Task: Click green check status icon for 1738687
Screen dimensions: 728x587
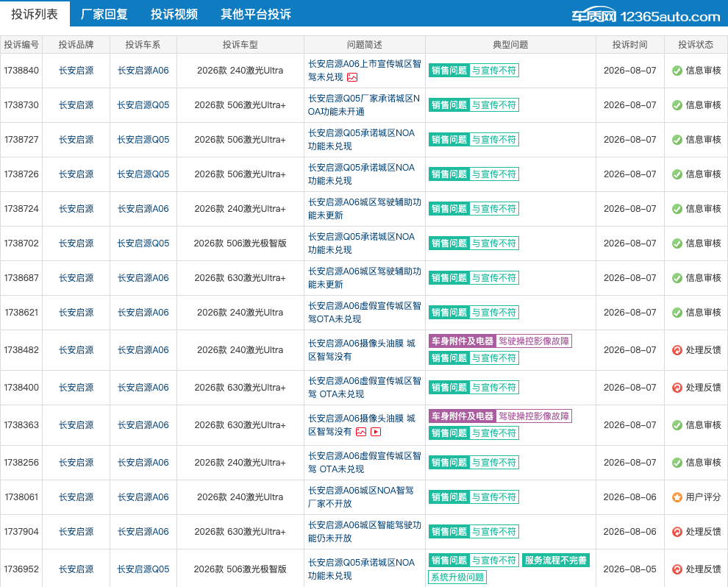Action: click(x=677, y=278)
